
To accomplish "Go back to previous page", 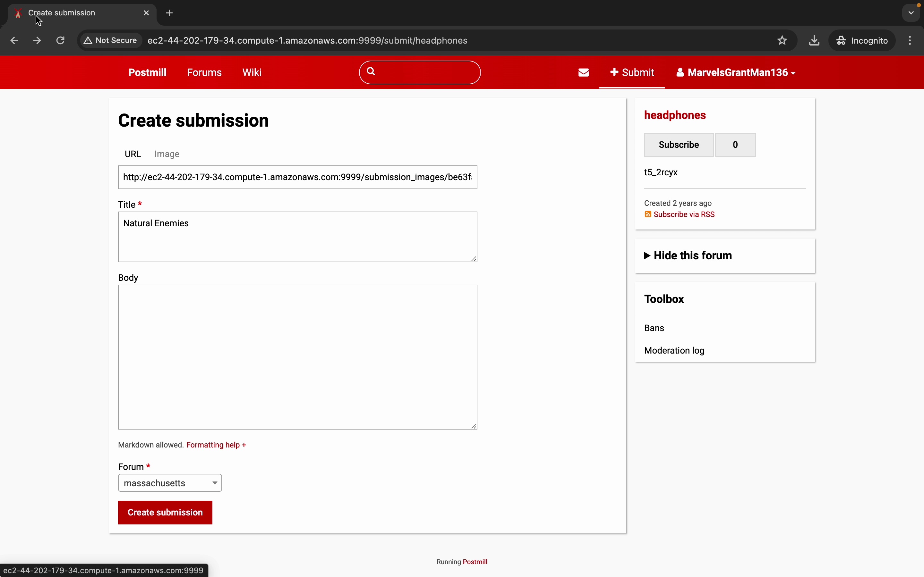I will (x=14, y=40).
